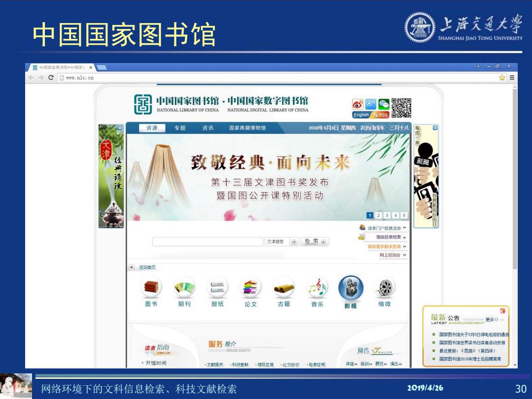Screen dimensions: 532x399
Task: Open announcement 国家图书馆世界读书日读者活动安排
Action: click(472, 342)
